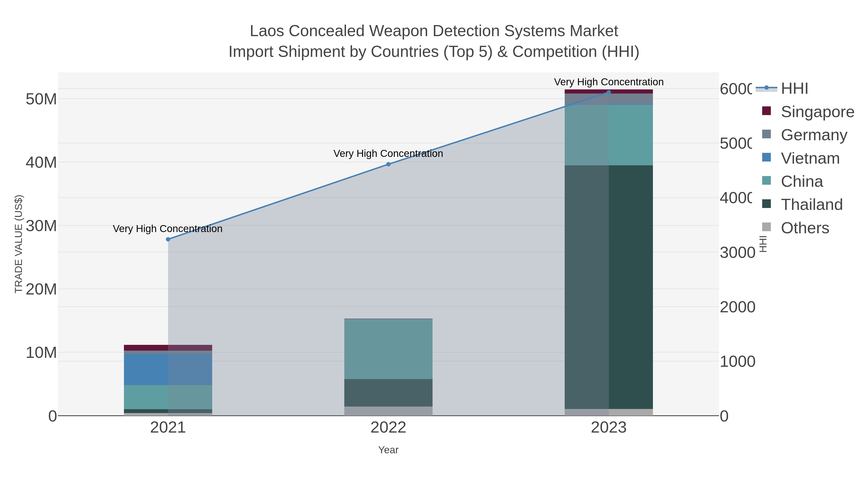Screen dimensions: 868x488
Task: Click the 2022 Very High Concentration annotation
Action: click(388, 154)
